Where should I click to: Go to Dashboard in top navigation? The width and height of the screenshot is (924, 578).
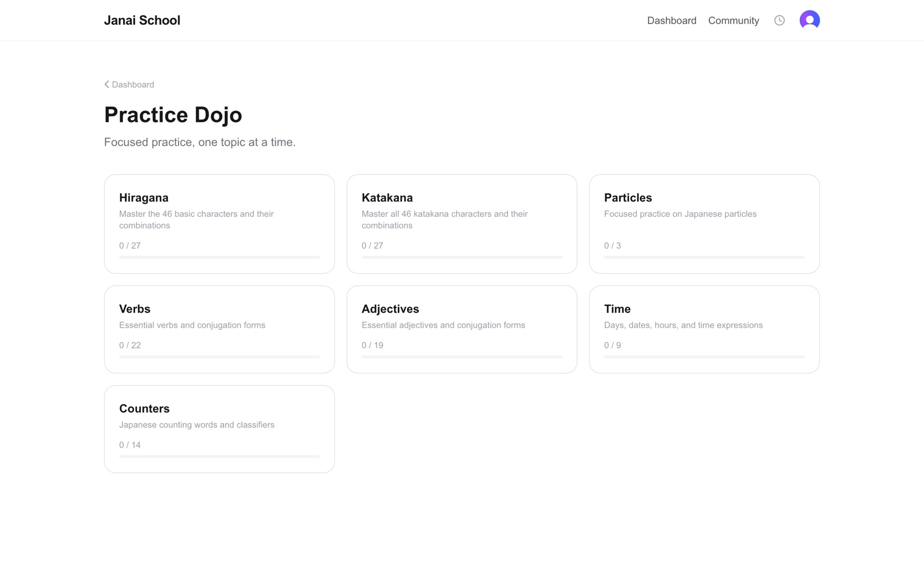(672, 20)
